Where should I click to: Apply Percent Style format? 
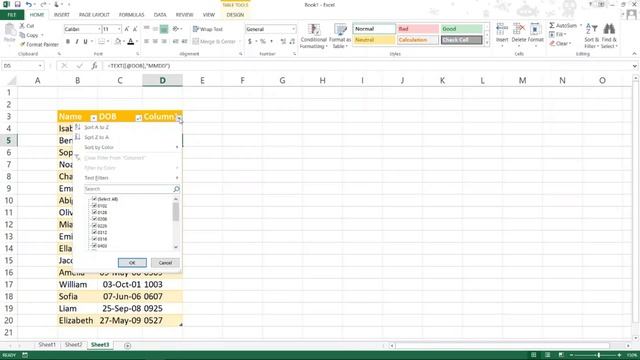(x=263, y=42)
